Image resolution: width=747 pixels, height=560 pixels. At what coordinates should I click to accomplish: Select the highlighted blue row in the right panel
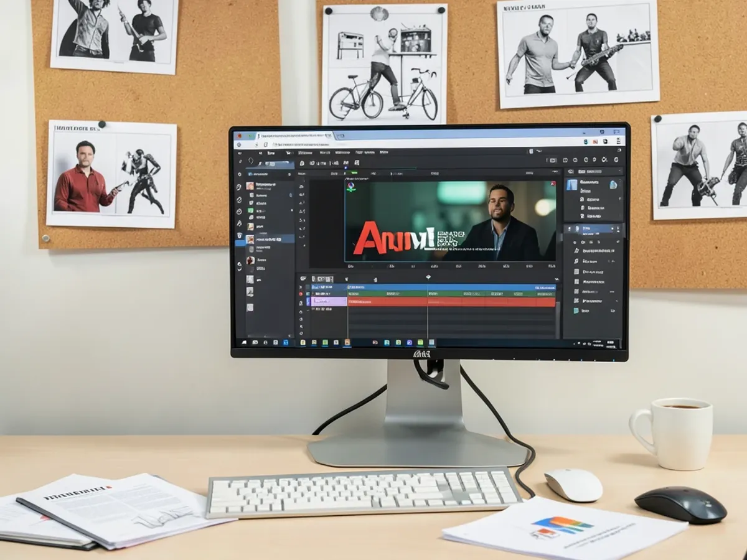click(x=593, y=229)
